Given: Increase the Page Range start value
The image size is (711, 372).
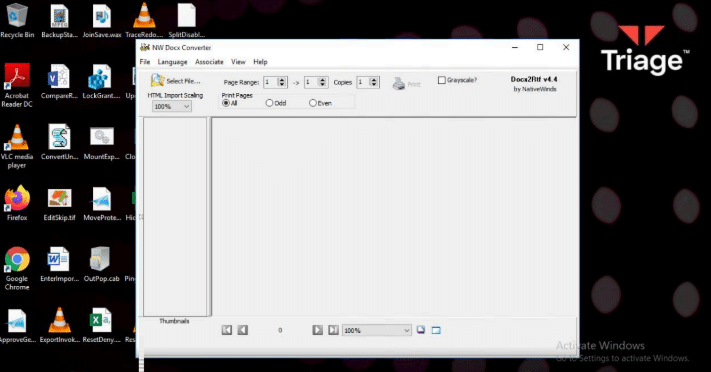Looking at the screenshot, I should click(282, 80).
